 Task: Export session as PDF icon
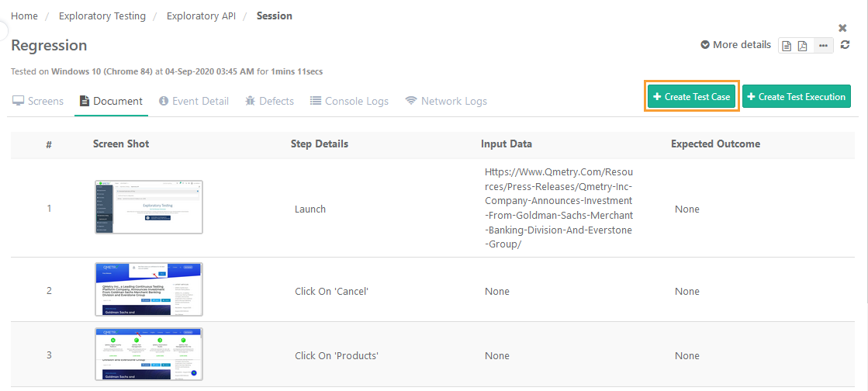click(802, 46)
